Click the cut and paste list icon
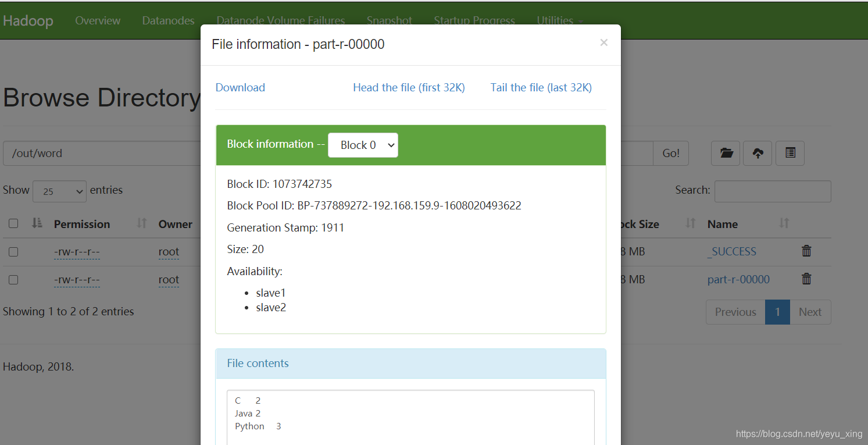 coord(790,153)
